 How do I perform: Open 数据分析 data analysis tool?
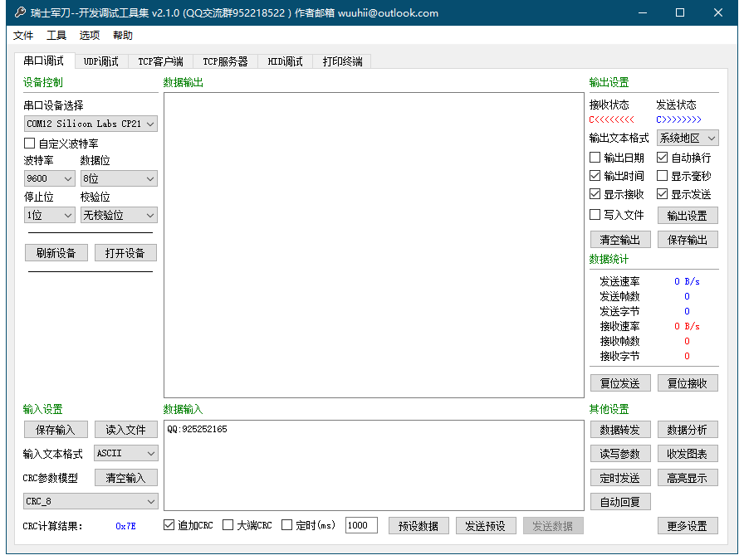tap(688, 429)
